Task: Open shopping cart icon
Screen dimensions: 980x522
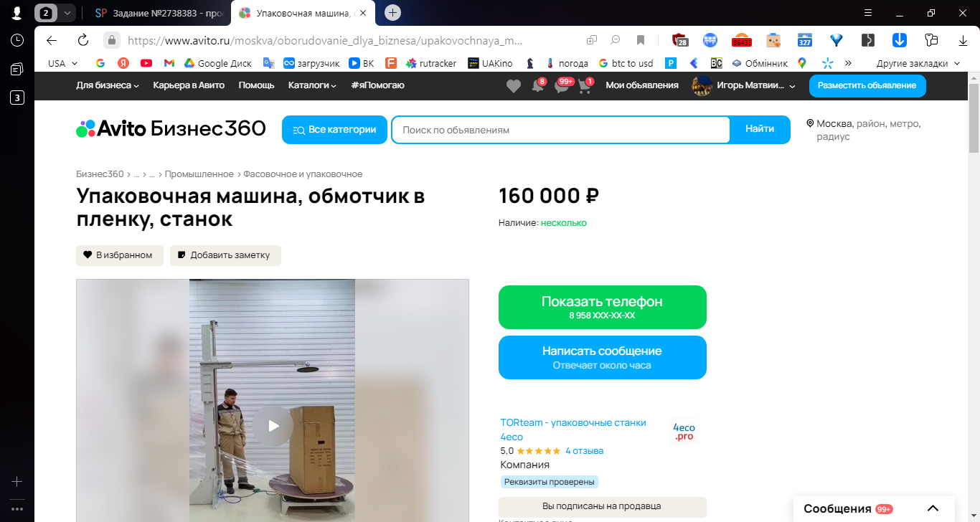Action: [x=585, y=86]
